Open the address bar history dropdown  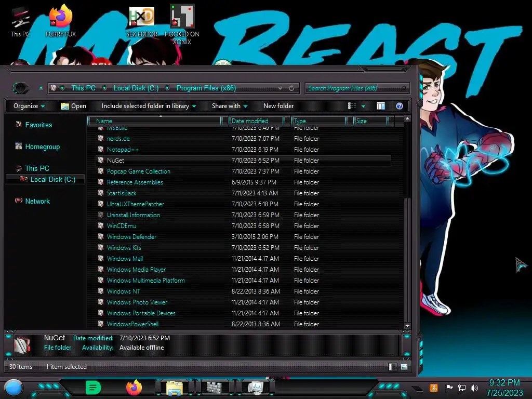pyautogui.click(x=280, y=88)
